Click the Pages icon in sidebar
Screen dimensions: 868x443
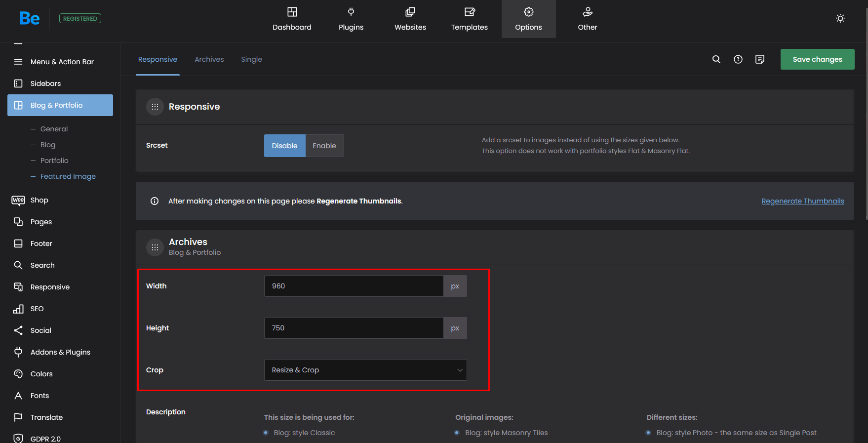coord(18,222)
